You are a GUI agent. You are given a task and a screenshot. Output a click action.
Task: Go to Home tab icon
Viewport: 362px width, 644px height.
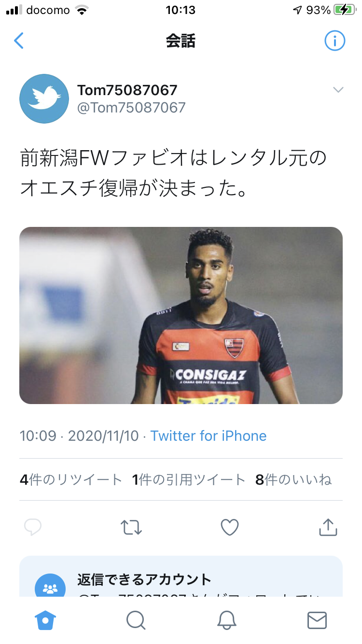[x=46, y=620]
